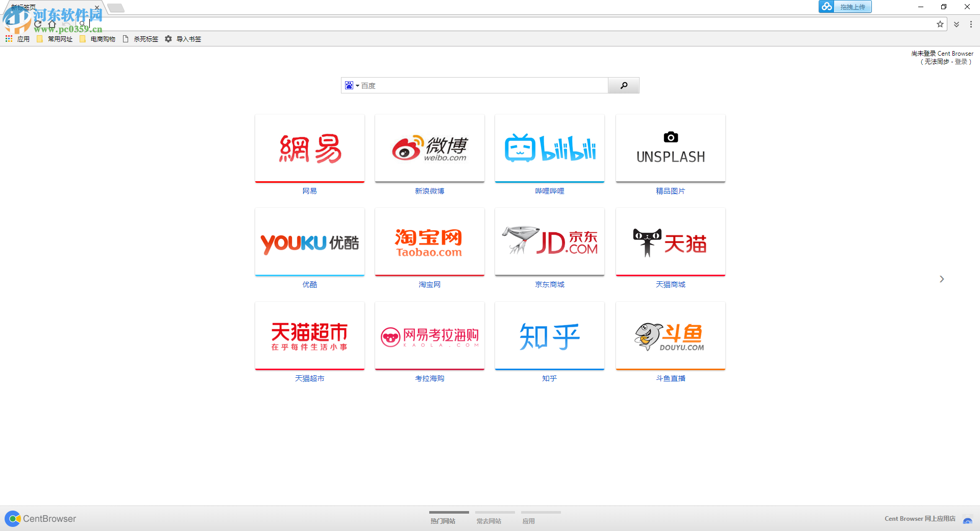Bookmark this page with the star icon
The height and width of the screenshot is (531, 980).
(x=940, y=24)
